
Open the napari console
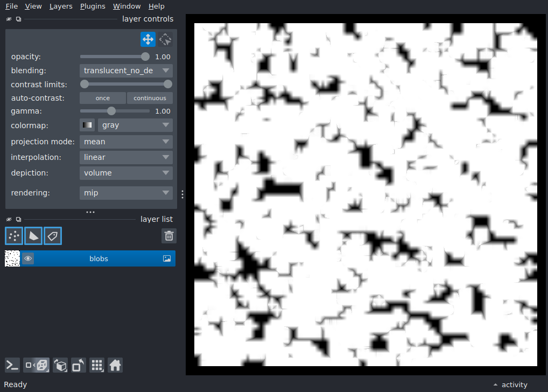point(12,366)
